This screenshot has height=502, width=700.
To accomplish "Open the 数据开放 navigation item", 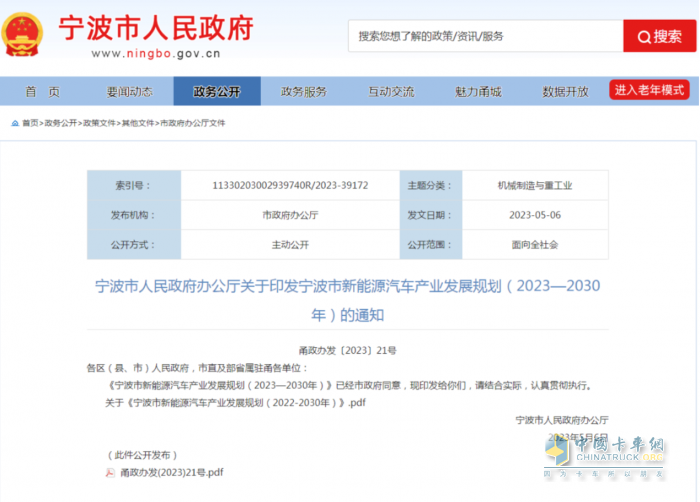I will [565, 91].
